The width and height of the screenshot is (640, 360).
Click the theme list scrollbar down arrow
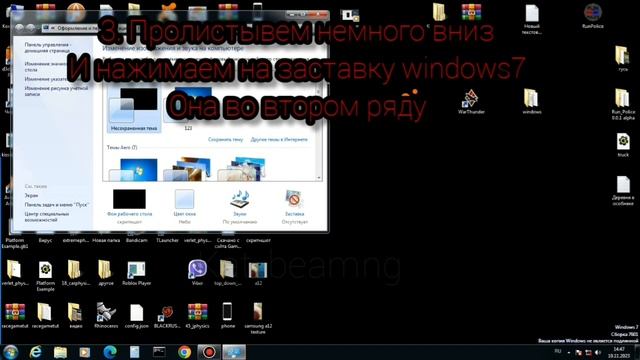click(x=319, y=178)
